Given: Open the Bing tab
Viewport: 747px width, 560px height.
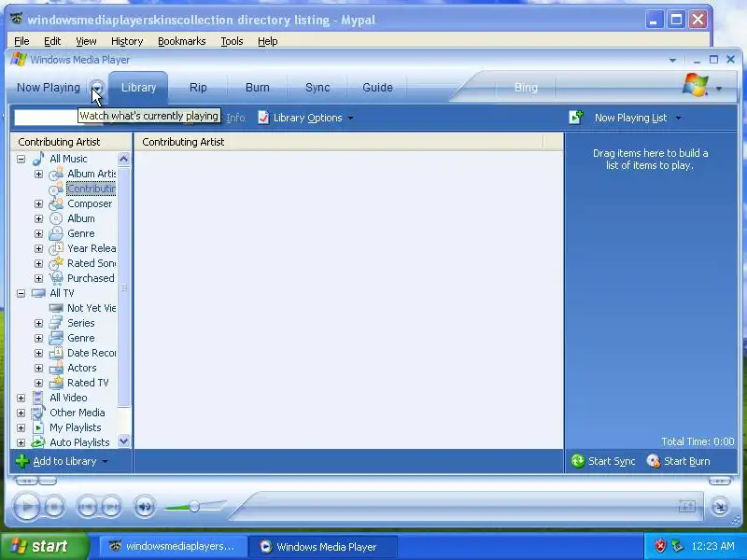Looking at the screenshot, I should point(526,88).
